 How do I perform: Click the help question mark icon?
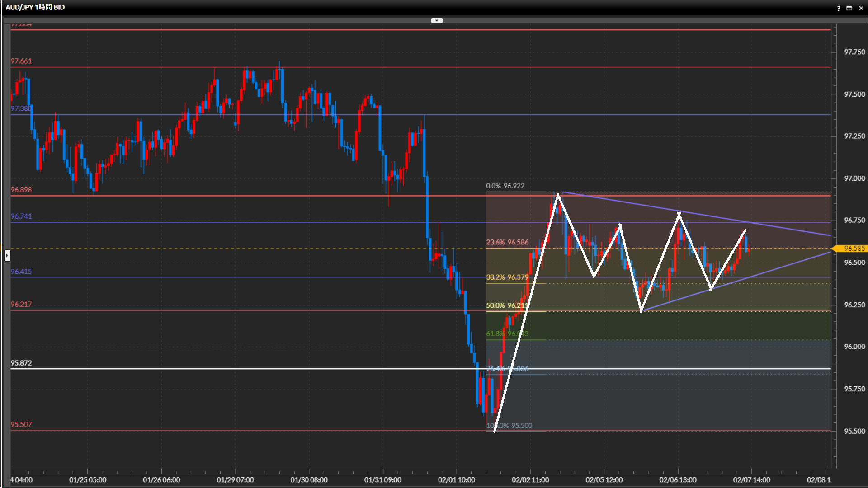(839, 8)
